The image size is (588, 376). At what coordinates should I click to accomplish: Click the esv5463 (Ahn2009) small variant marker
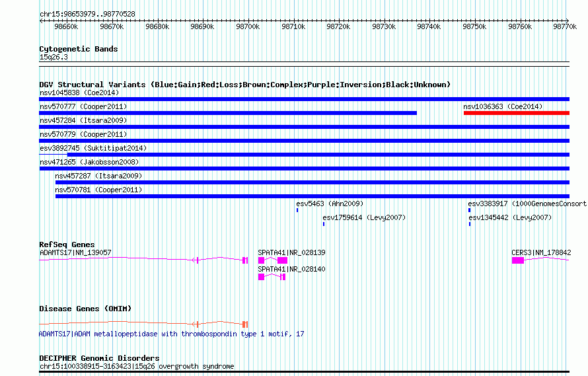click(x=297, y=210)
